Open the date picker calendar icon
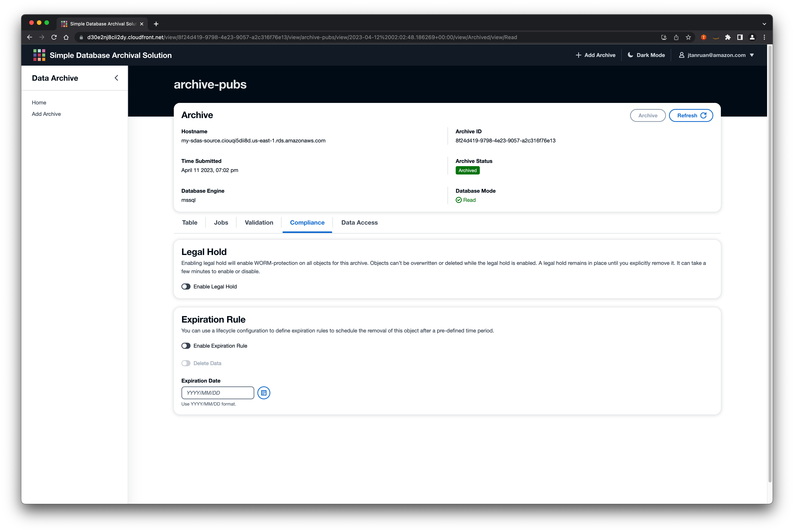Image resolution: width=794 pixels, height=532 pixels. 264,393
